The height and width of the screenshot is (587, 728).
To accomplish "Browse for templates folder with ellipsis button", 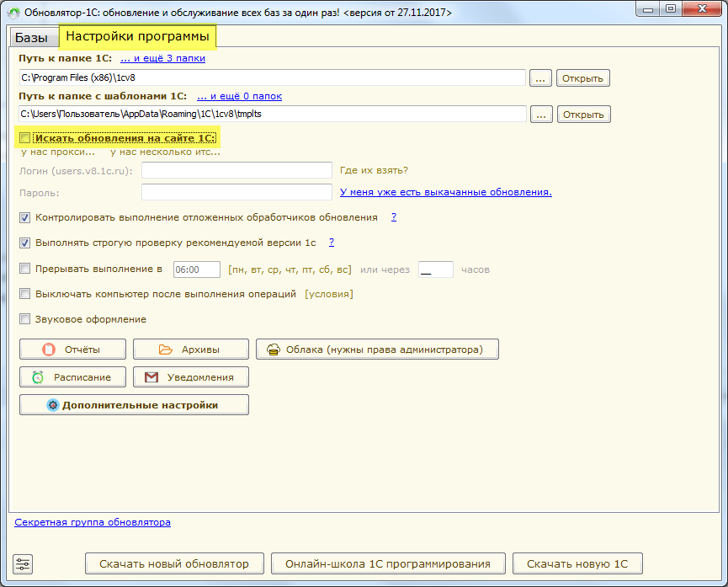I will coord(540,114).
